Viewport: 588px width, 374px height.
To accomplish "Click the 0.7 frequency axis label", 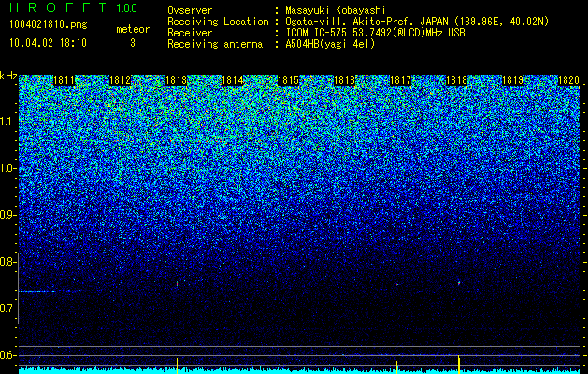I will [8, 309].
